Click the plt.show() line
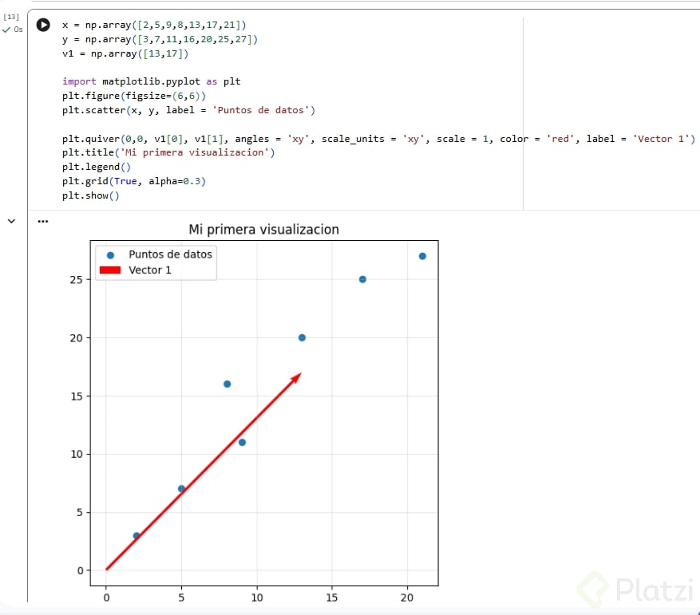The image size is (700, 615). point(91,195)
